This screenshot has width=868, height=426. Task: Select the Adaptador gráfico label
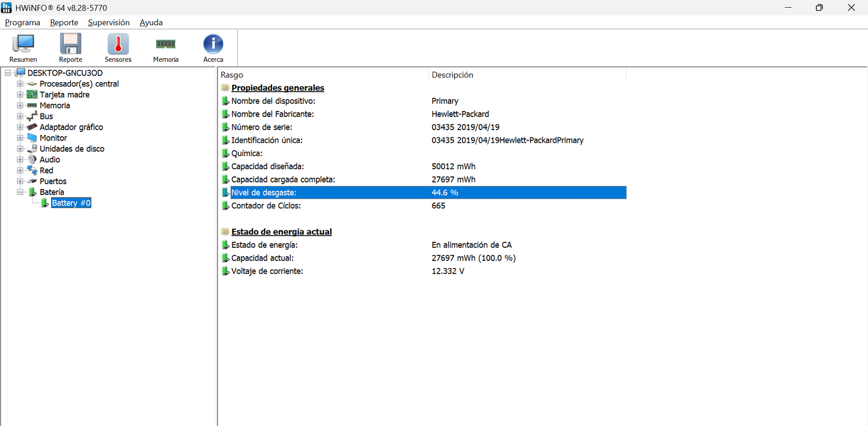(71, 127)
